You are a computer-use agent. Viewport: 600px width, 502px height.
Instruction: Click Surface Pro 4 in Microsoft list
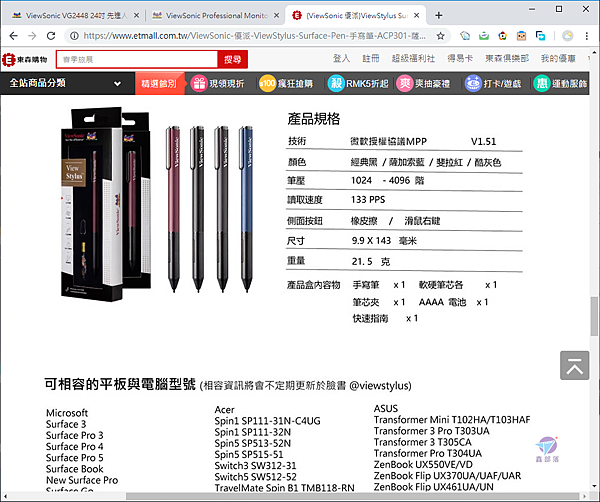[x=75, y=447]
